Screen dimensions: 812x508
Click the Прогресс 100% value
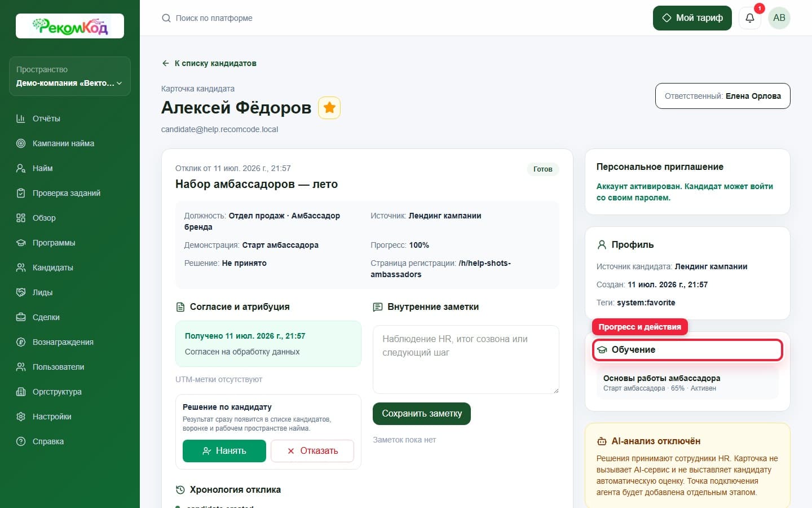[x=419, y=245]
